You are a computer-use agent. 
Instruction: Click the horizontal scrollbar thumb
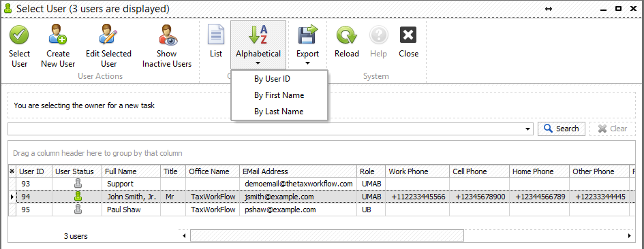point(327,235)
